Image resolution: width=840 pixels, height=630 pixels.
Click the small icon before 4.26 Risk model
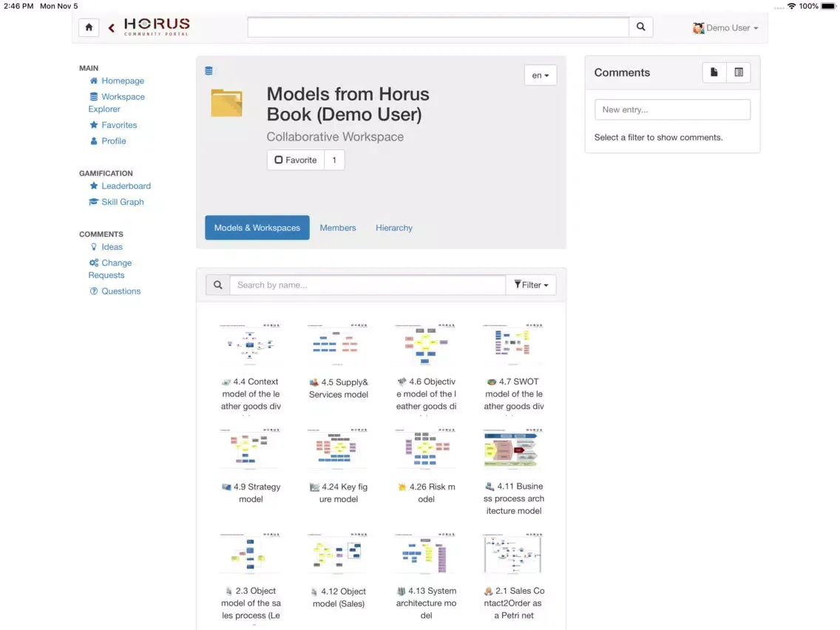click(x=402, y=487)
